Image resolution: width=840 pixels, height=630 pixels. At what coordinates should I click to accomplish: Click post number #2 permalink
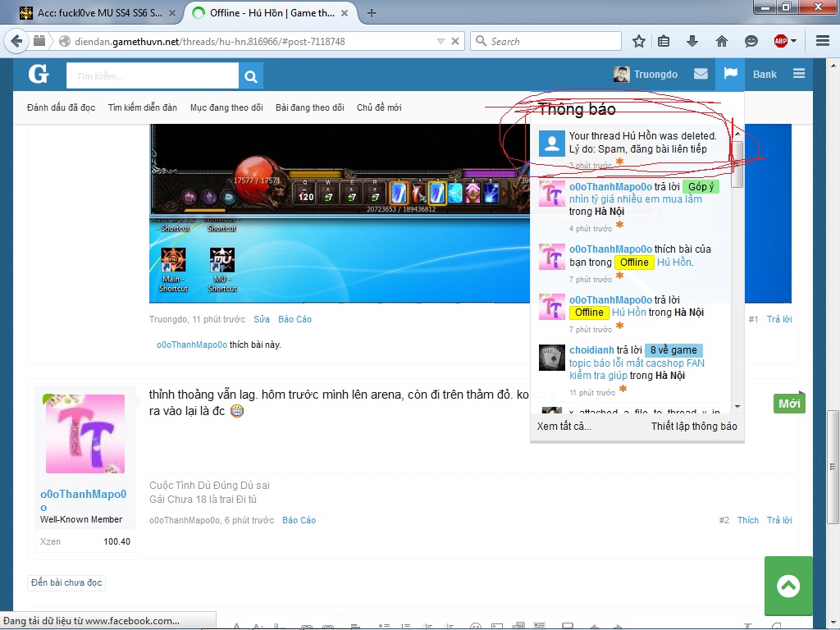pyautogui.click(x=724, y=520)
